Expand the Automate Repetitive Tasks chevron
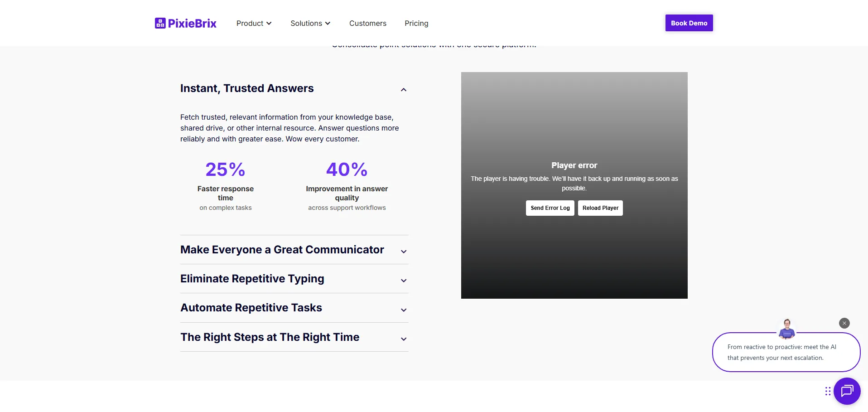868x412 pixels. point(404,310)
